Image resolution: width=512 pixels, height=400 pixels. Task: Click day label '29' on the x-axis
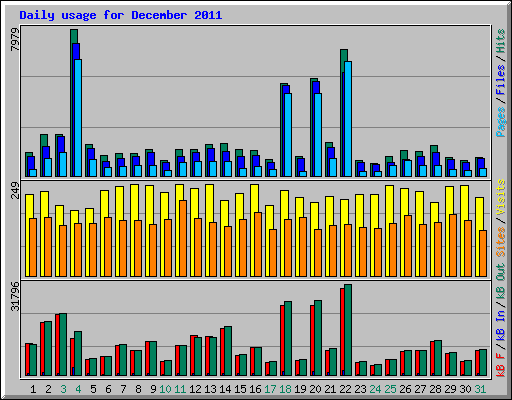450,389
